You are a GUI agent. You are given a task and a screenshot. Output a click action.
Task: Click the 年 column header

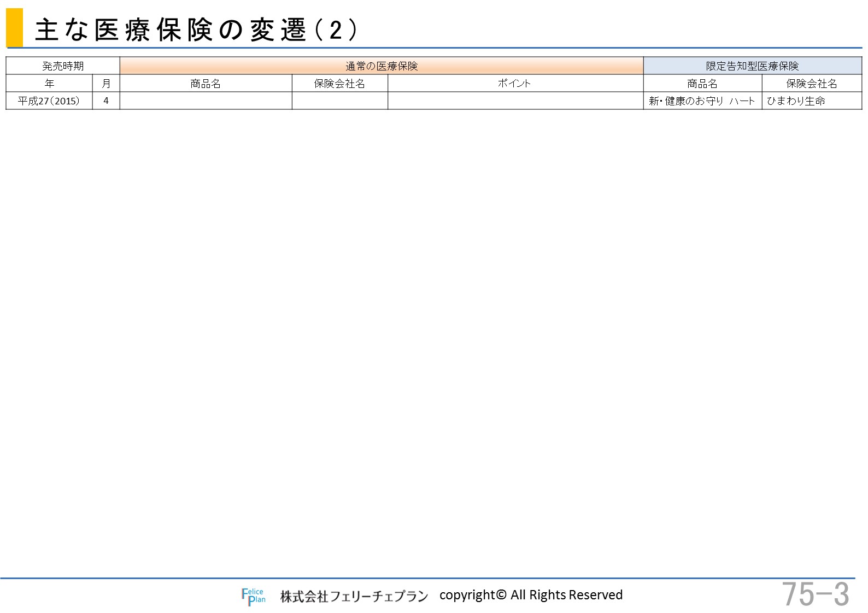[x=49, y=83]
